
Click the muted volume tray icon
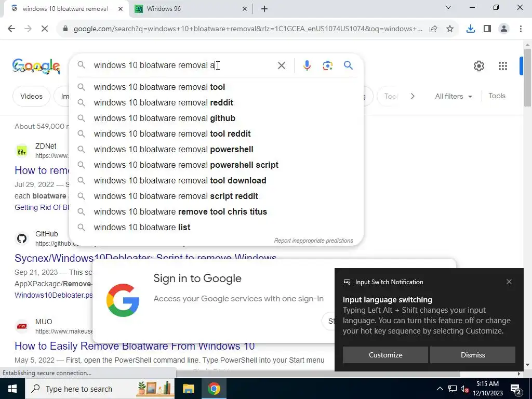[x=465, y=389]
